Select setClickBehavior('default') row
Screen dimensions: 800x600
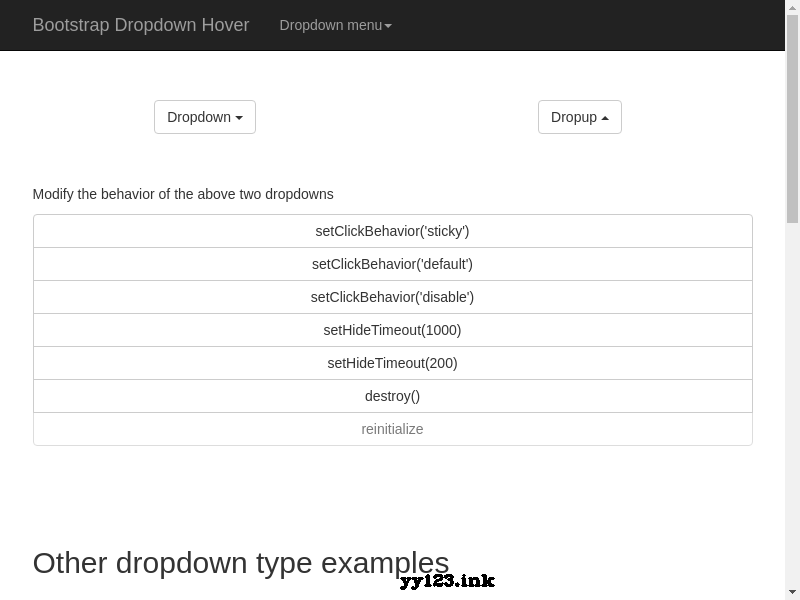tap(392, 264)
